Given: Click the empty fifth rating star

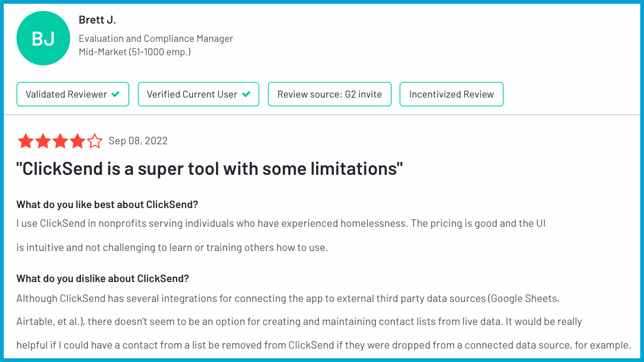Looking at the screenshot, I should coord(94,141).
